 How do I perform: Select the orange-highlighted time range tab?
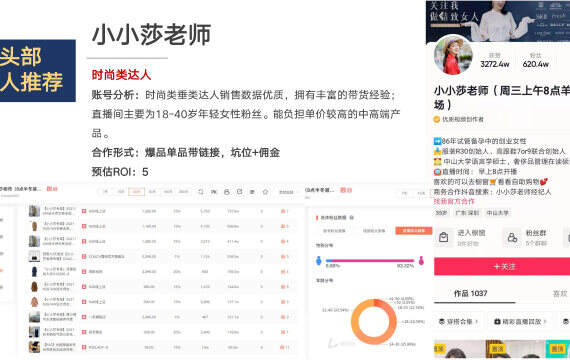coord(136,192)
